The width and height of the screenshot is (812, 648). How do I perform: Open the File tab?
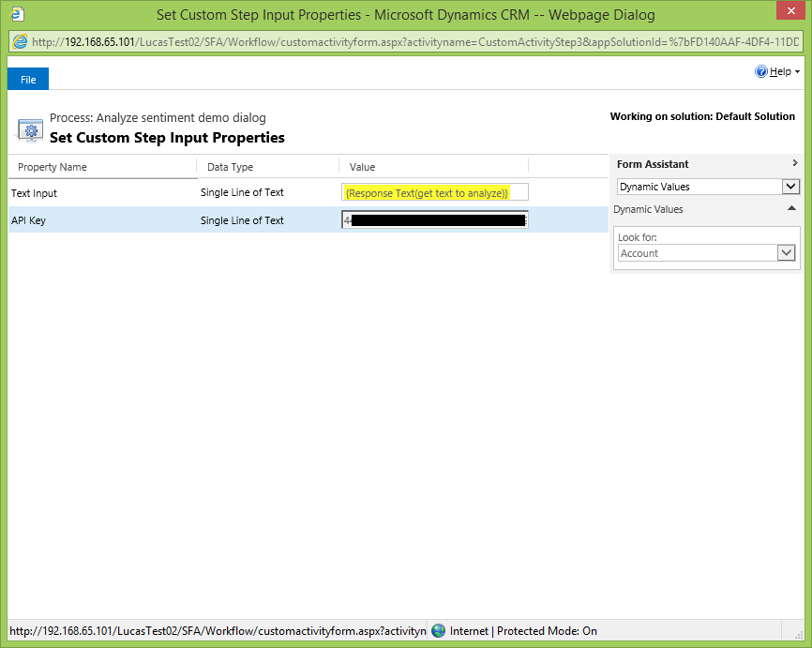28,80
